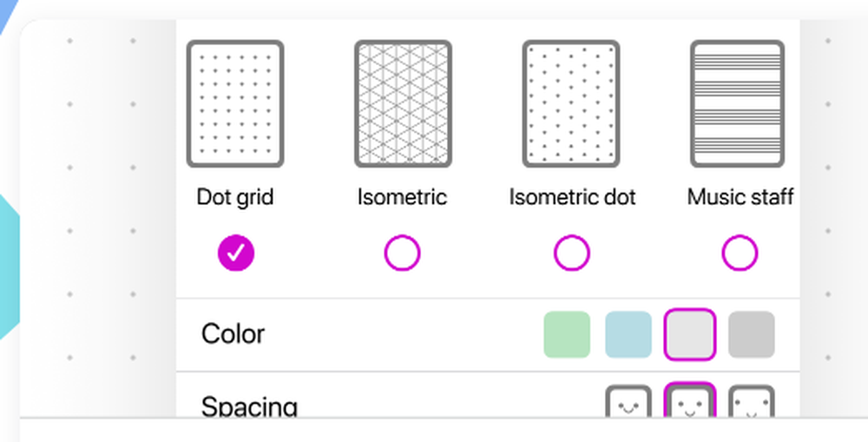Viewport: 868px width, 442px height.
Task: Click the "Isometric" text label
Action: pyautogui.click(x=403, y=197)
